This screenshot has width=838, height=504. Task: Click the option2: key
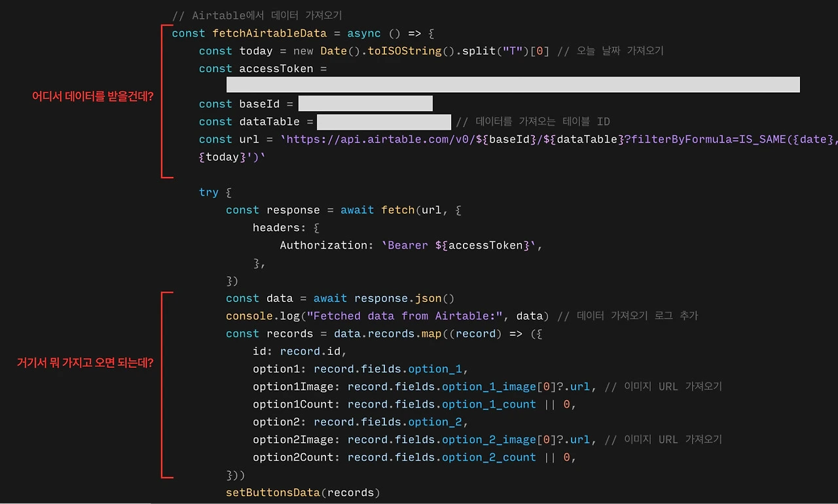(280, 422)
